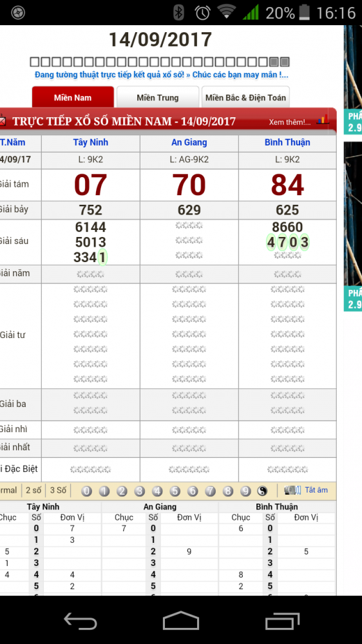362x644 pixels.
Task: Click the Xem thêm link
Action: (x=290, y=122)
